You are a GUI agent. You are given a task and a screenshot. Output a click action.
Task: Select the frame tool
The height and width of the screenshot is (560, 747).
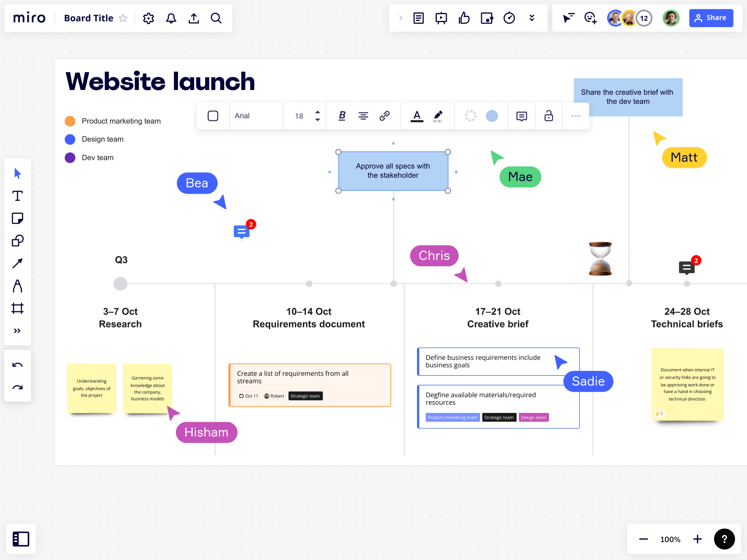tap(18, 308)
